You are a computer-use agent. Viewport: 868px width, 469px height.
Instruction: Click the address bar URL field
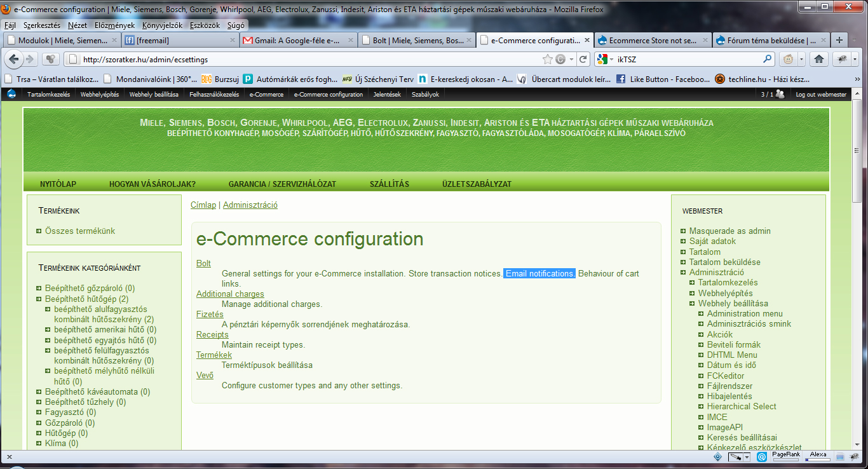click(311, 59)
